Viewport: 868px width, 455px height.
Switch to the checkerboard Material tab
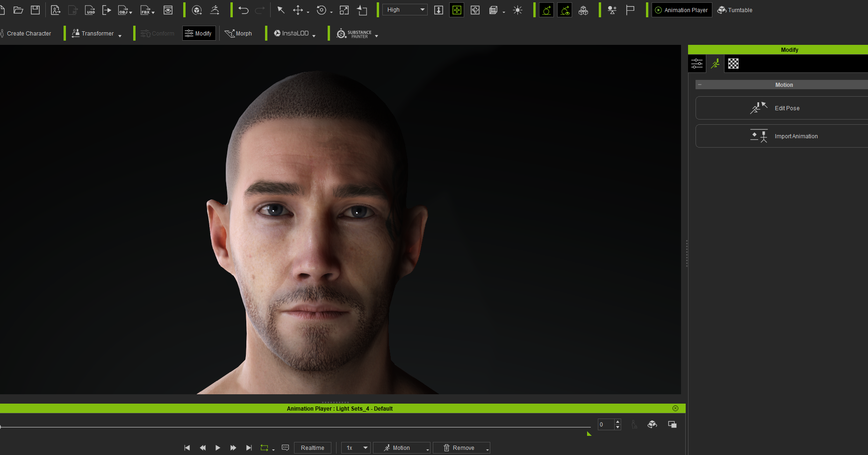(733, 64)
